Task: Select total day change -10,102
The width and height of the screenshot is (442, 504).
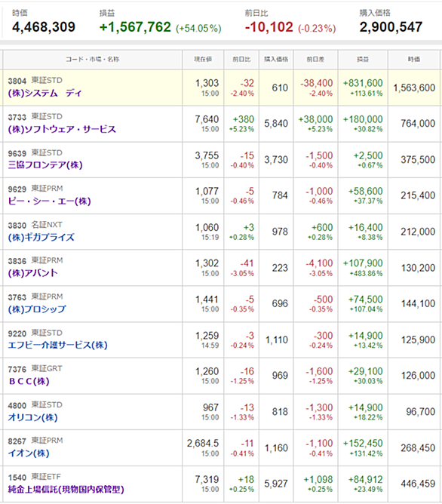Action: [269, 26]
